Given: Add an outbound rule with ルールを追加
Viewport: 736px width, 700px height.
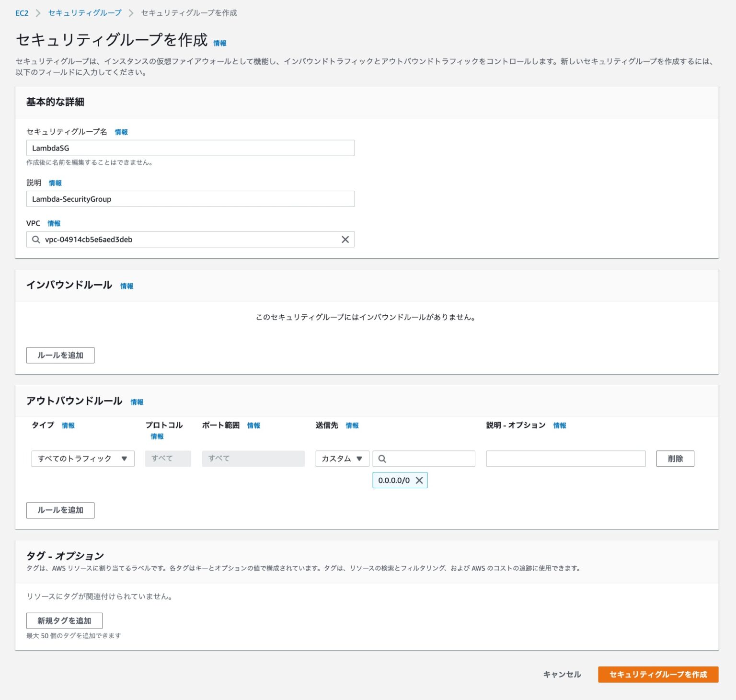Looking at the screenshot, I should pyautogui.click(x=60, y=510).
